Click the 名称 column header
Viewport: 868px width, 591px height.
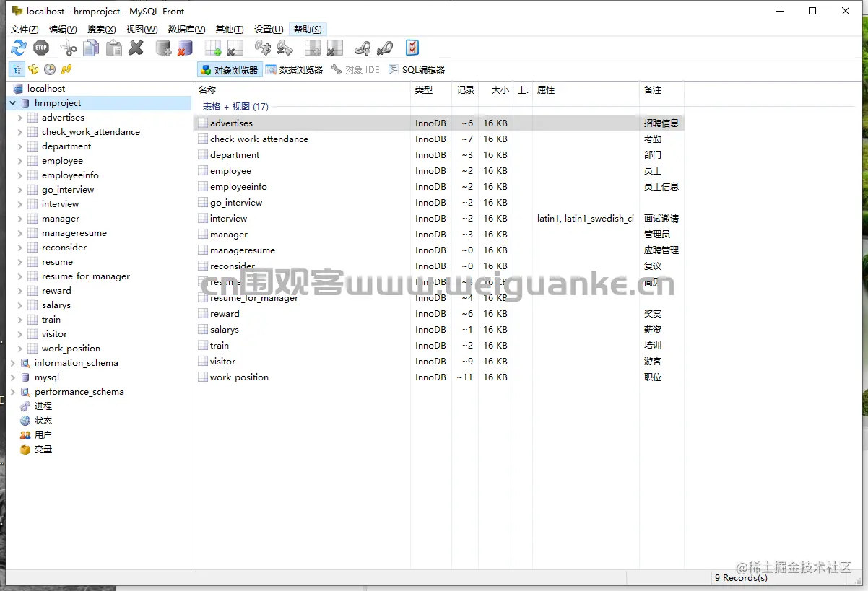click(x=303, y=90)
